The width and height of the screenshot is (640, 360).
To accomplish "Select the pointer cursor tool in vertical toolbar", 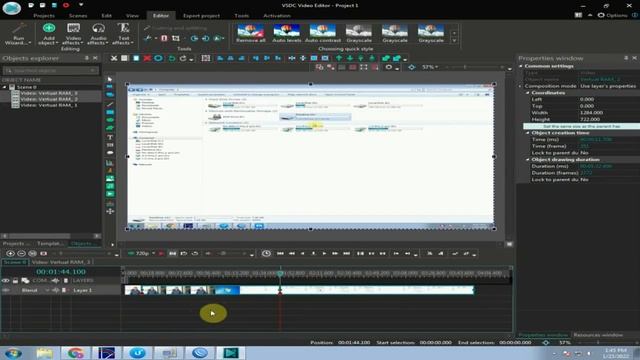I will click(x=110, y=79).
